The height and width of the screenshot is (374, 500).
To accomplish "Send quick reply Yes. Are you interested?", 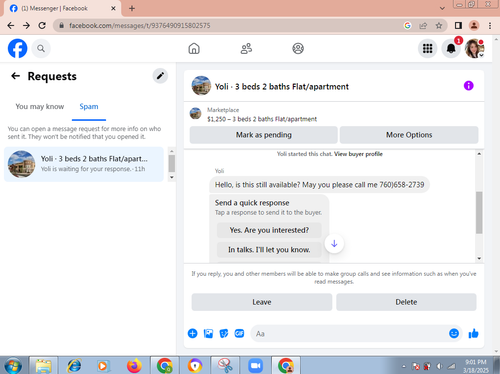I will point(269,230).
